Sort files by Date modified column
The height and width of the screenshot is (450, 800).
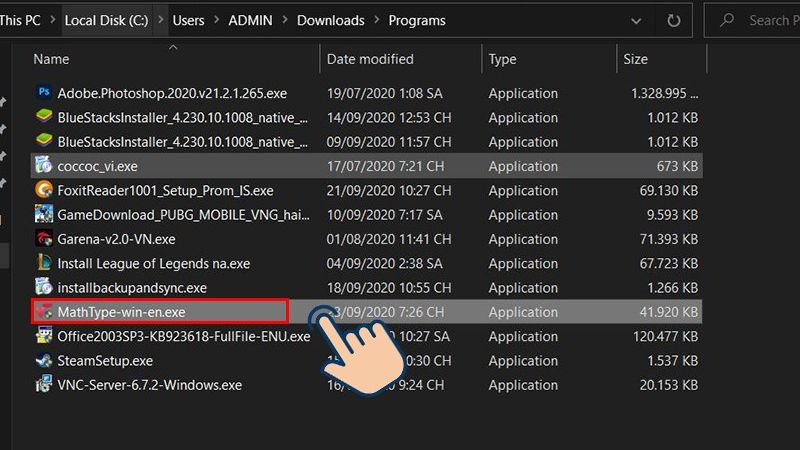369,60
